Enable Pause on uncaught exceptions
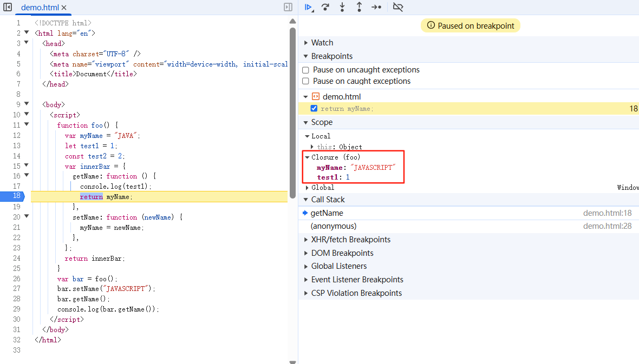The image size is (639, 364). [305, 70]
